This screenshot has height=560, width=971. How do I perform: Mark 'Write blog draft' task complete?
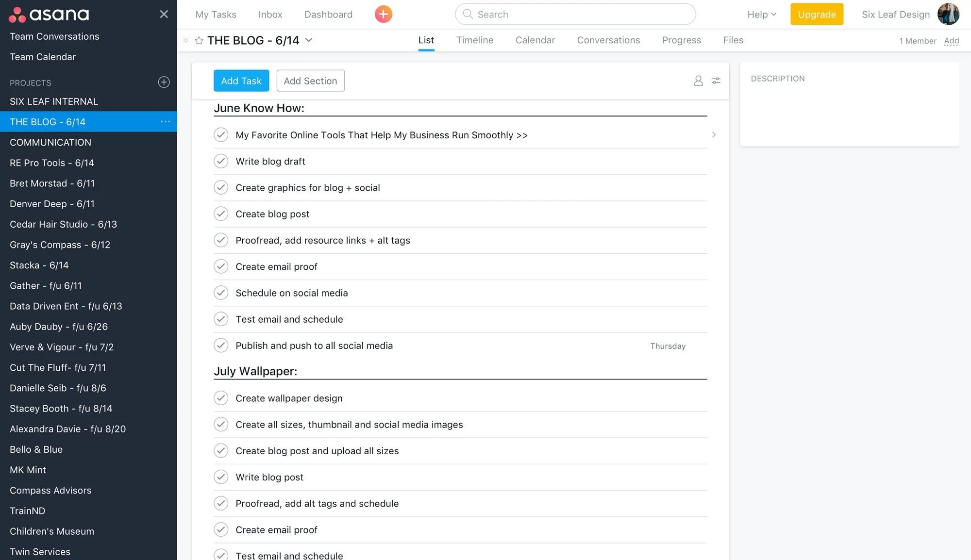point(221,161)
